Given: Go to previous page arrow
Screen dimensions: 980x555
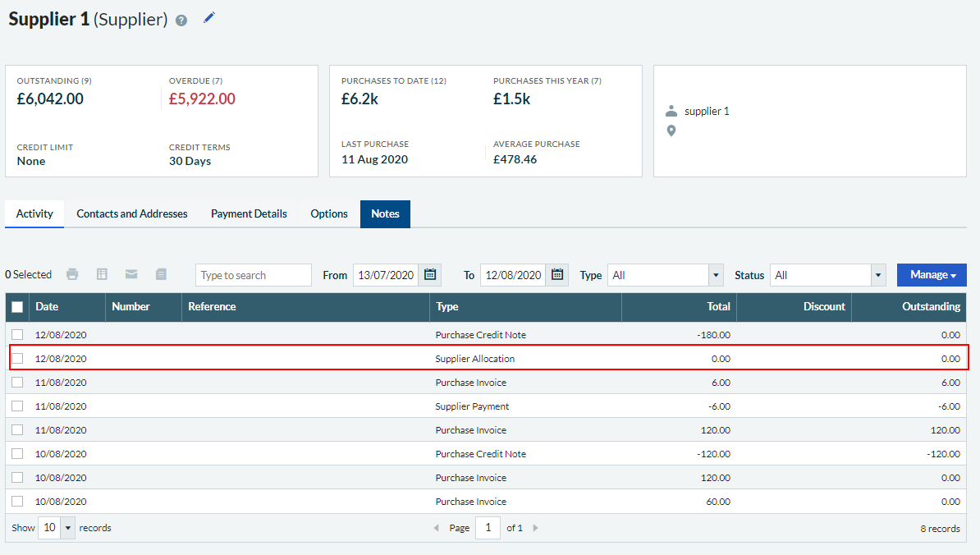Looking at the screenshot, I should [436, 528].
